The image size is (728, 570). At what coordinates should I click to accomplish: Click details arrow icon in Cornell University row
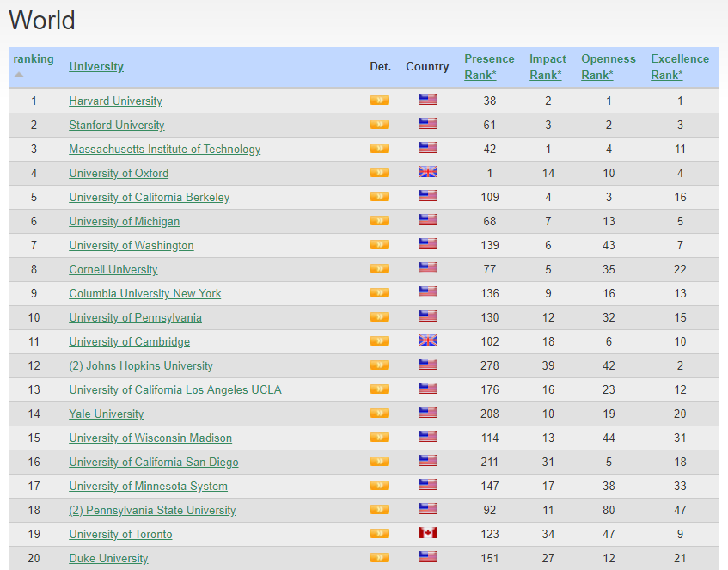click(x=379, y=269)
